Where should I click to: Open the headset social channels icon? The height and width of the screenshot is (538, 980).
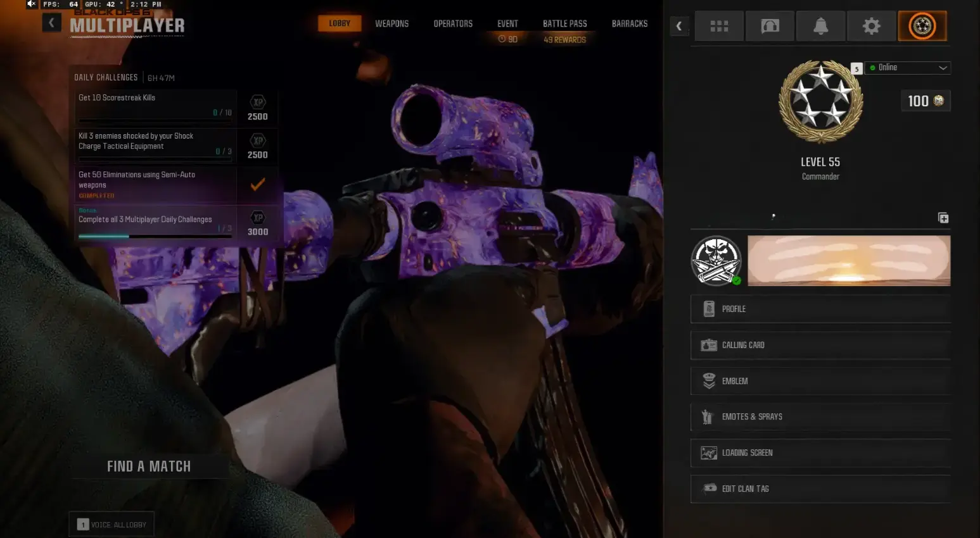pyautogui.click(x=770, y=26)
